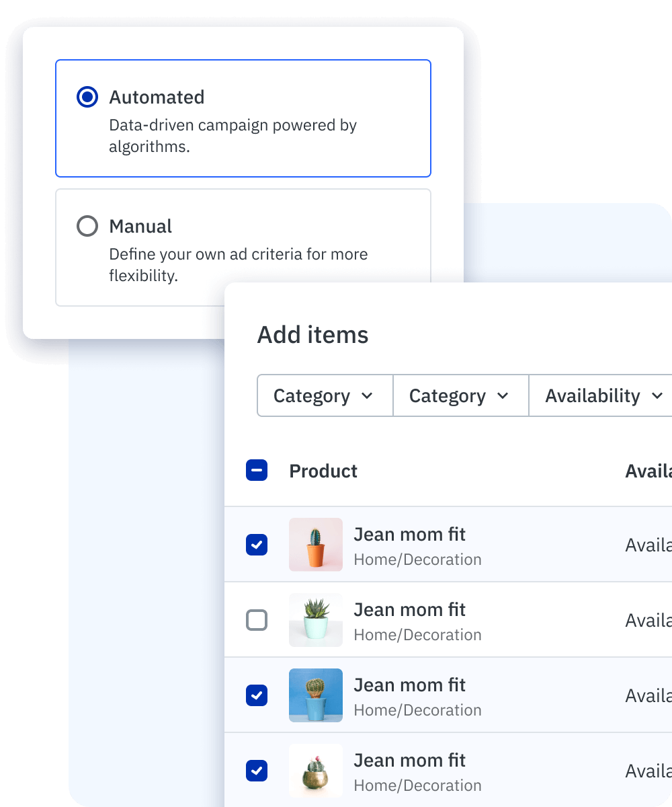The width and height of the screenshot is (672, 807).
Task: Uncheck the orange pot cactus row checkbox
Action: pyautogui.click(x=257, y=545)
